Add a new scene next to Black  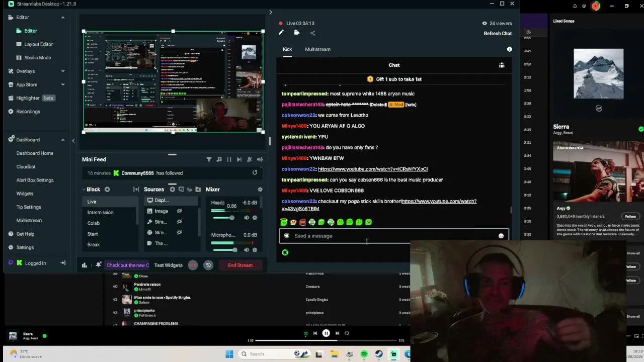pos(107,190)
